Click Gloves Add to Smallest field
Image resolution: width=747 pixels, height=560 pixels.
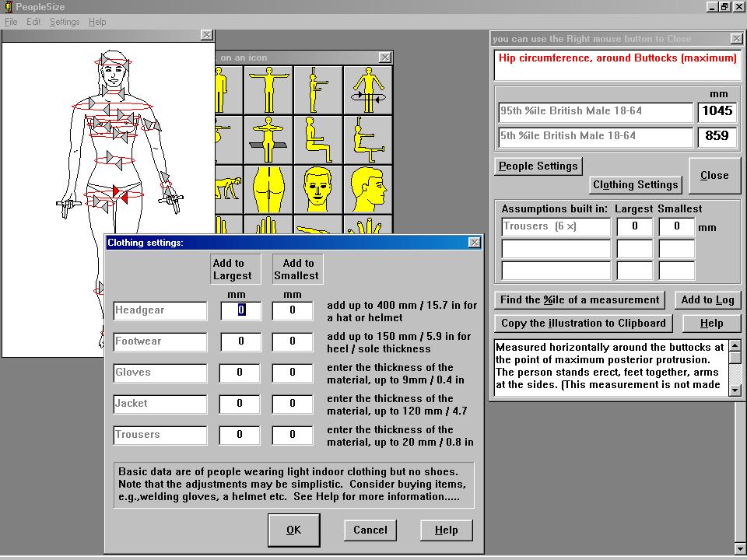tap(293, 373)
